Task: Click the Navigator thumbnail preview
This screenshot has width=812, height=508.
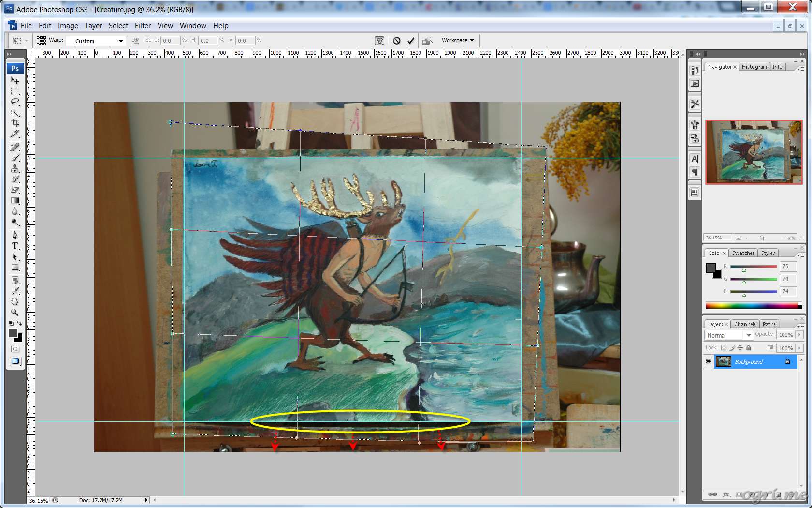Action: [x=754, y=152]
